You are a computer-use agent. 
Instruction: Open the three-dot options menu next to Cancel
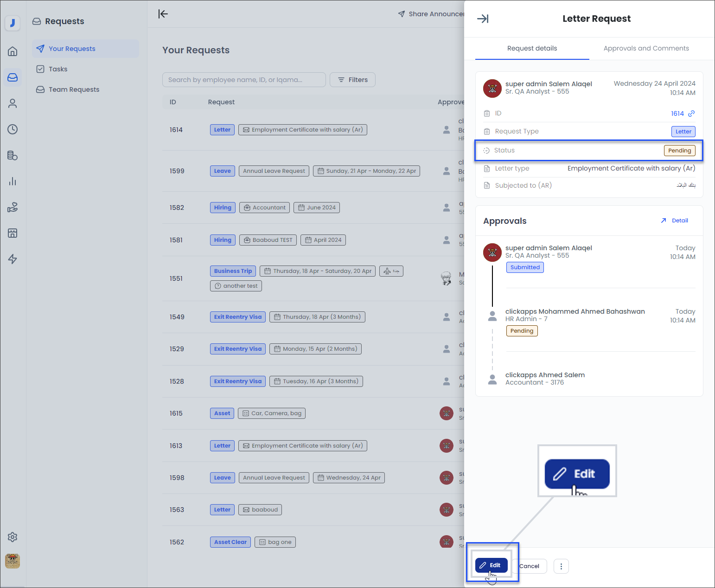[561, 566]
